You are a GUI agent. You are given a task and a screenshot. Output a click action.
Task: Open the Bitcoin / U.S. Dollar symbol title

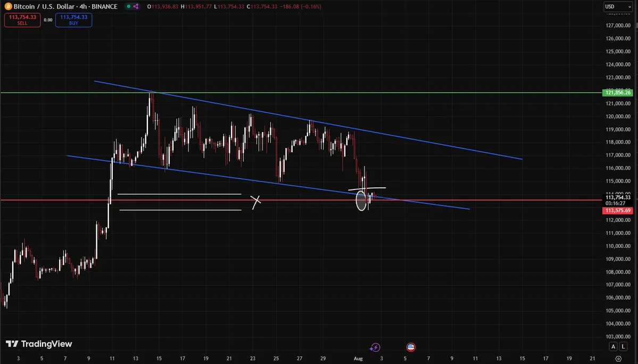65,6
